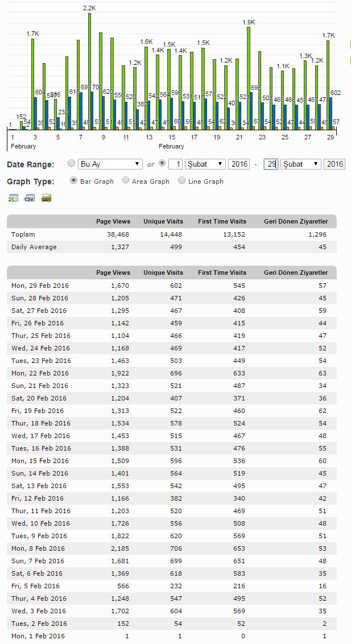
Task: Export the stats to Excel spreadsheet icon
Action: coord(13,199)
